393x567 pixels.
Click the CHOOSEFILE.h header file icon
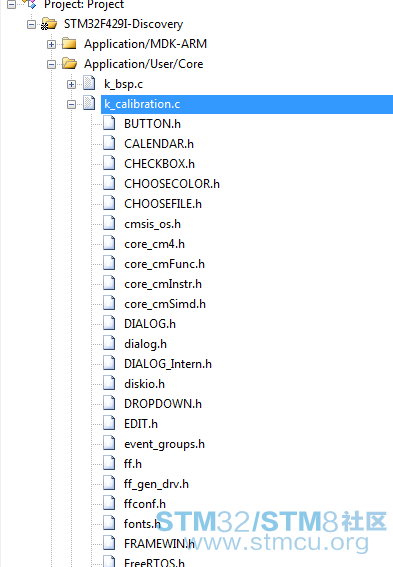coord(109,203)
